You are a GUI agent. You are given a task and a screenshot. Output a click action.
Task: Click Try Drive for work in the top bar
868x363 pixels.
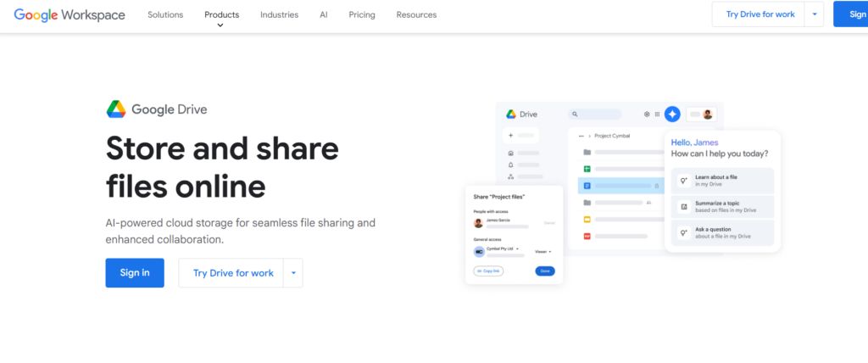pos(760,14)
